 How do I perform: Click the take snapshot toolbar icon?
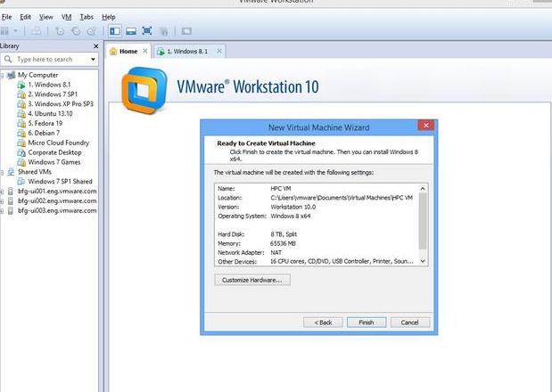coord(60,31)
